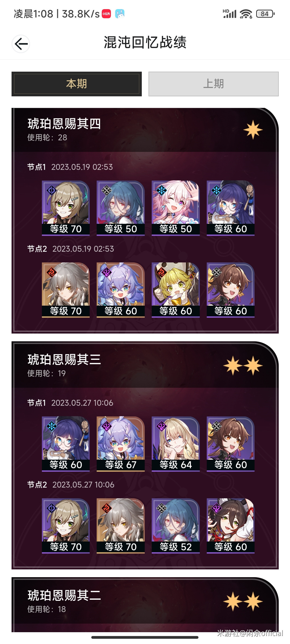
Task: Tap the Xiaohongshu status bar notification icon
Action: tap(106, 14)
